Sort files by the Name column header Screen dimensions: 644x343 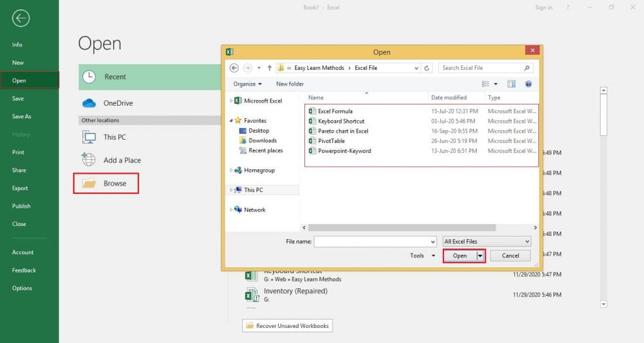click(316, 98)
